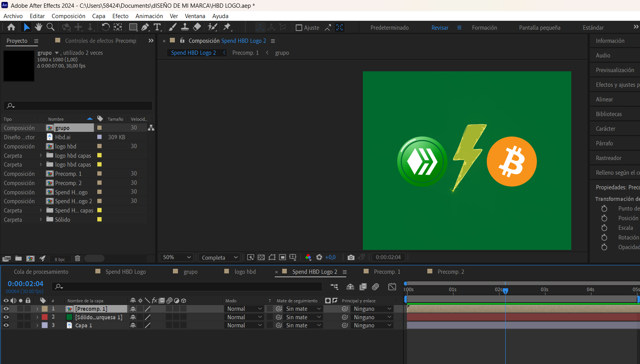Viewport: 640px width, 364px height.
Task: Select the Brush tool
Action: (x=173, y=27)
